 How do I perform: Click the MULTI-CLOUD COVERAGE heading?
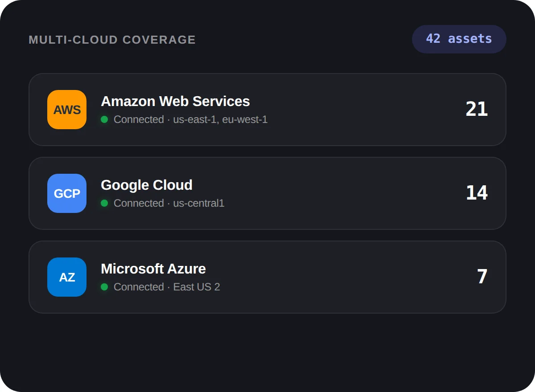[x=112, y=40]
